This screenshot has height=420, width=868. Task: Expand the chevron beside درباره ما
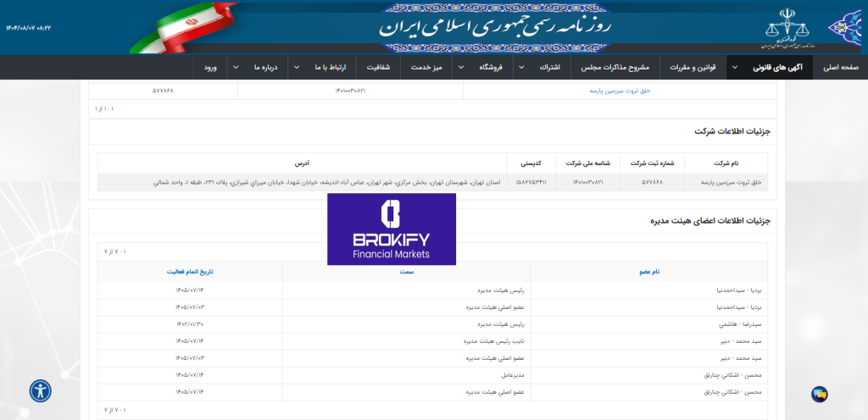[x=236, y=68]
